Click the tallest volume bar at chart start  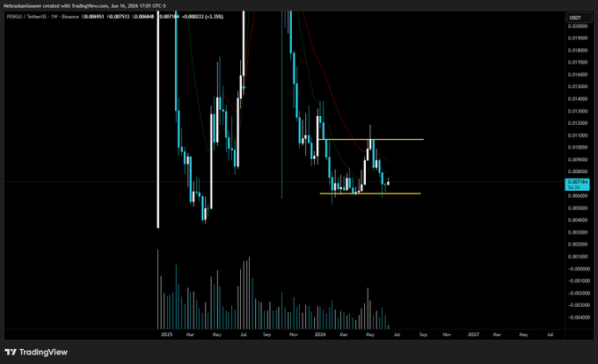(x=158, y=289)
